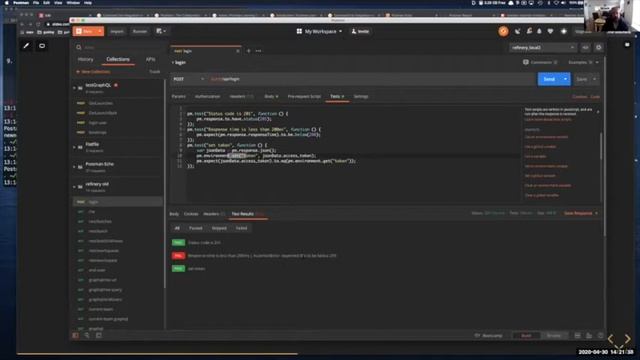Open the Console icon in the status bar
This screenshot has width=640, height=360.
tap(99, 336)
